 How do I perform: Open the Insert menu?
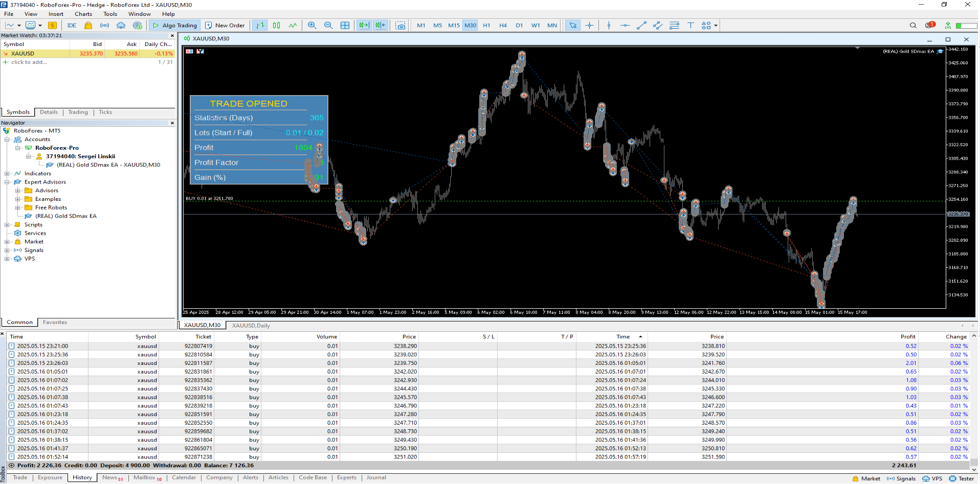point(56,14)
